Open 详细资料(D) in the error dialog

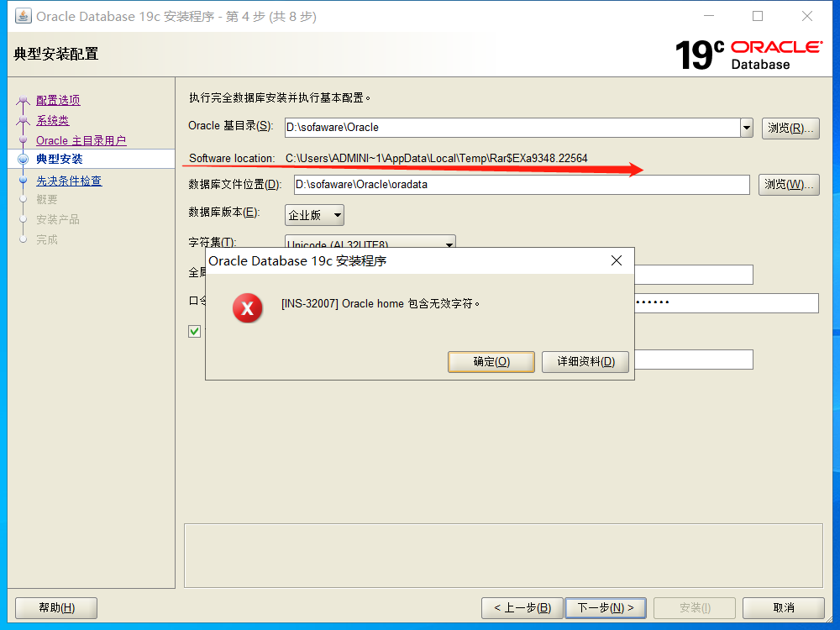tap(585, 361)
